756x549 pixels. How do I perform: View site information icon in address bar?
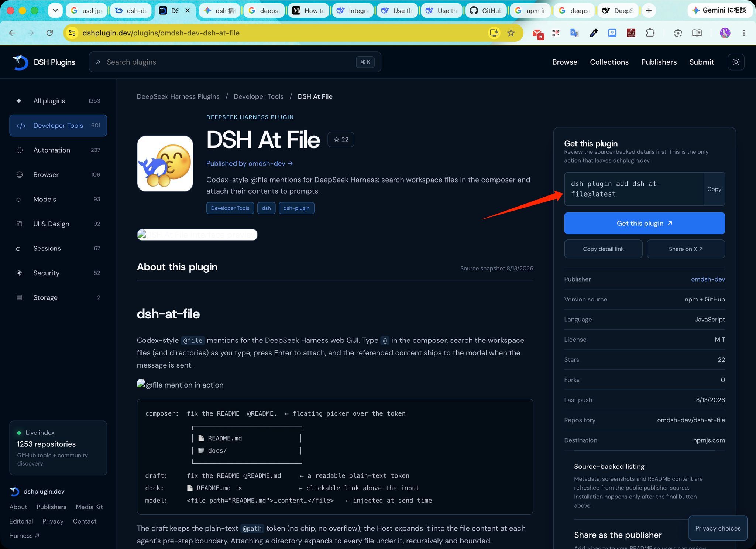72,33
